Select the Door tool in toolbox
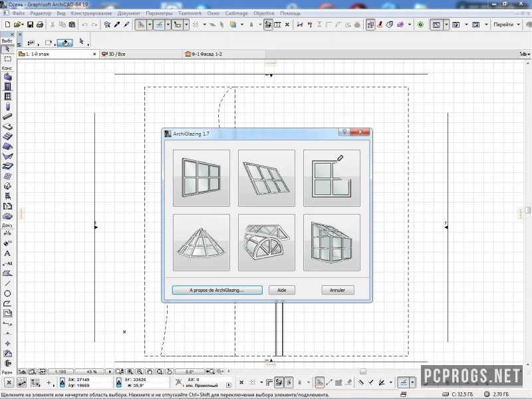The height and width of the screenshot is (399, 532). tap(7, 86)
